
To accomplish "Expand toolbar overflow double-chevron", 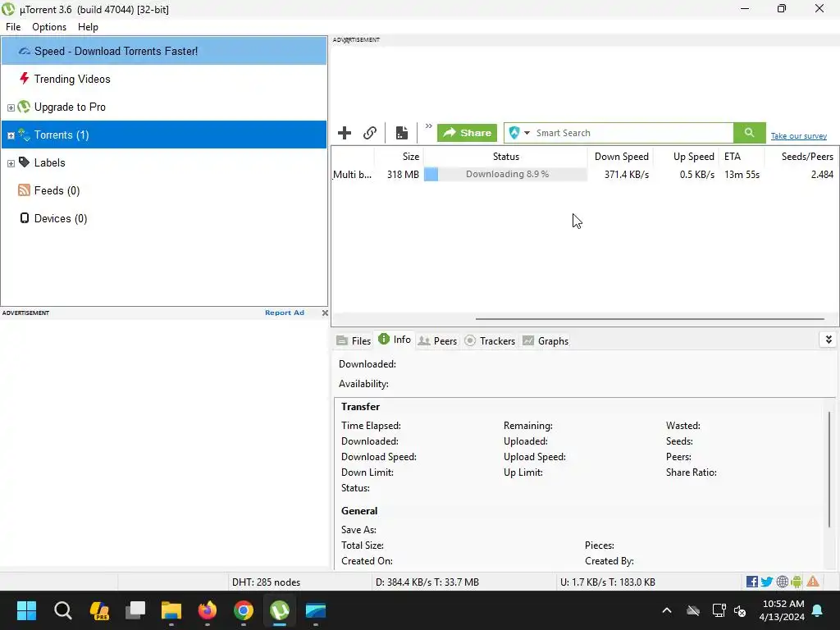I will coord(428,126).
